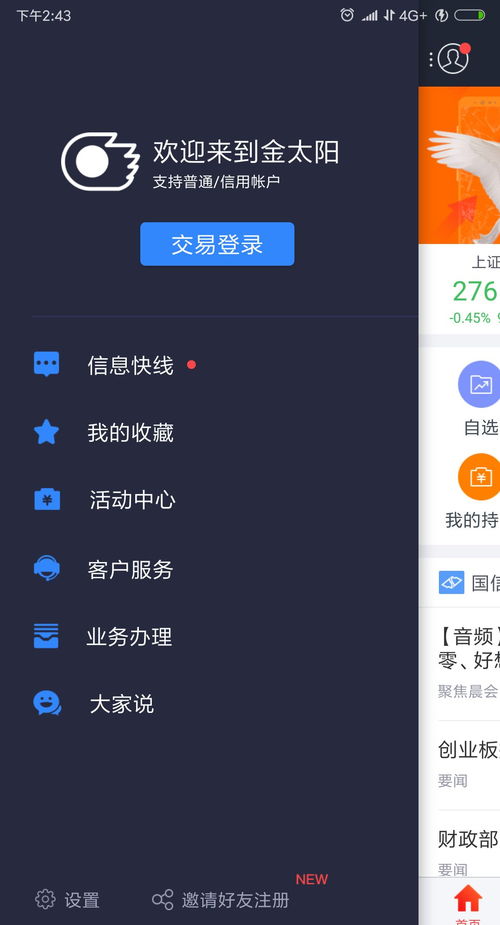This screenshot has height=925, width=500.
Task: Select 业务办理 menu item
Action: click(130, 637)
